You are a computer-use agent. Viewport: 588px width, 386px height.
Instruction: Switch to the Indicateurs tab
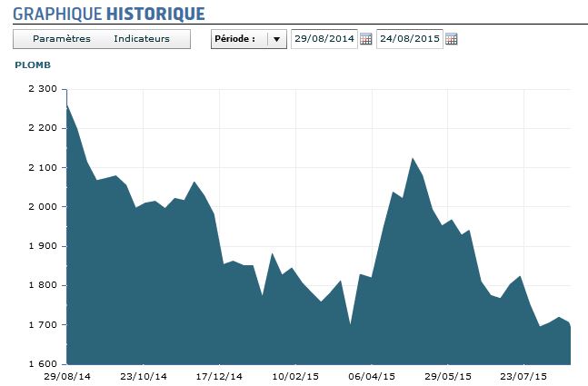[x=142, y=39]
